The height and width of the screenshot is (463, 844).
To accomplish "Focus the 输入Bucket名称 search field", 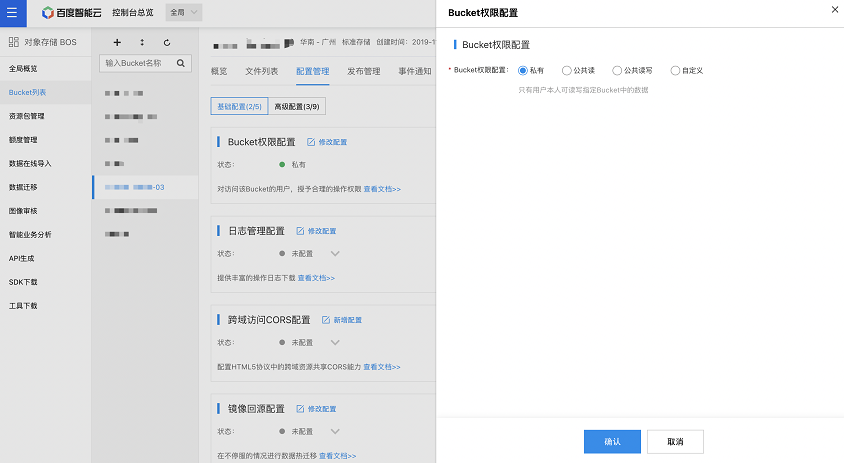I will pos(145,63).
